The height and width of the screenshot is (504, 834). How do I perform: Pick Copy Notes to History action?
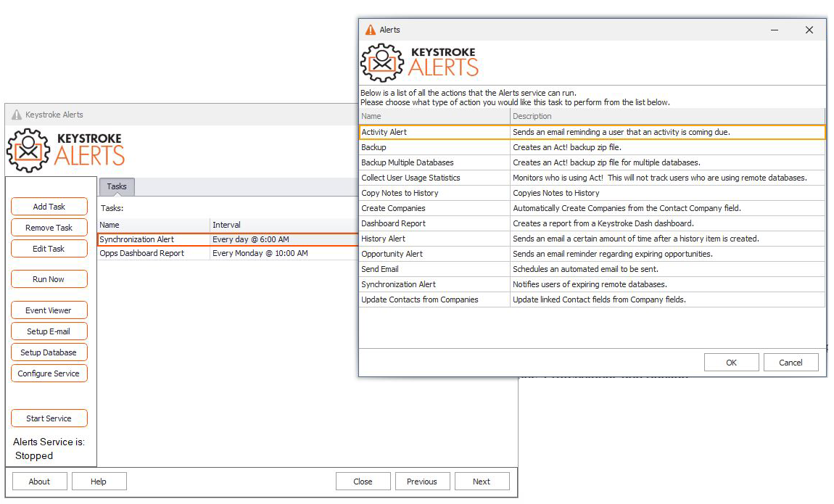click(593, 193)
